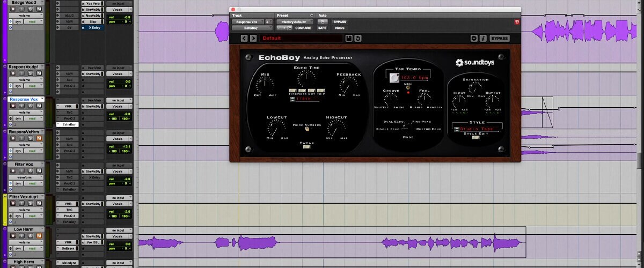Viewport: 644px width, 268px height.
Task: Select the previous preset with minus button
Action: click(279, 28)
